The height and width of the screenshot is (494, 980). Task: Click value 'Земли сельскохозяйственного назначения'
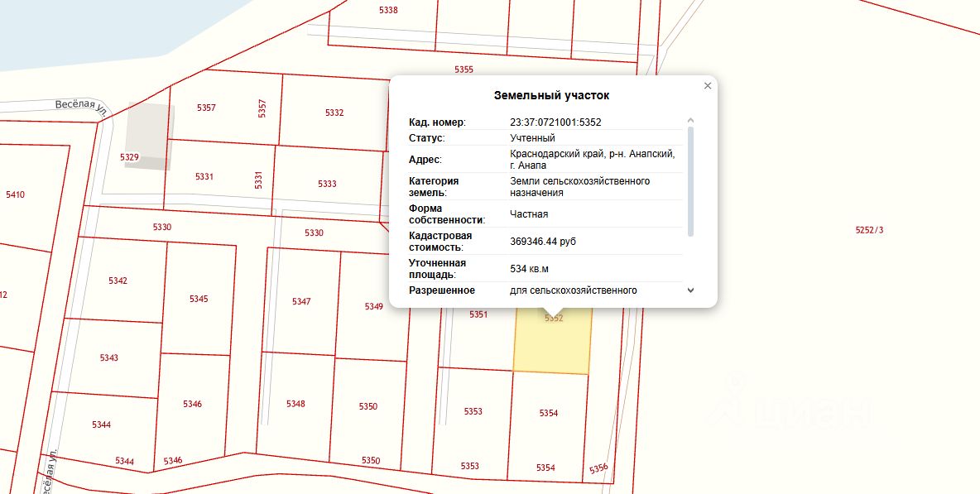[x=580, y=187]
